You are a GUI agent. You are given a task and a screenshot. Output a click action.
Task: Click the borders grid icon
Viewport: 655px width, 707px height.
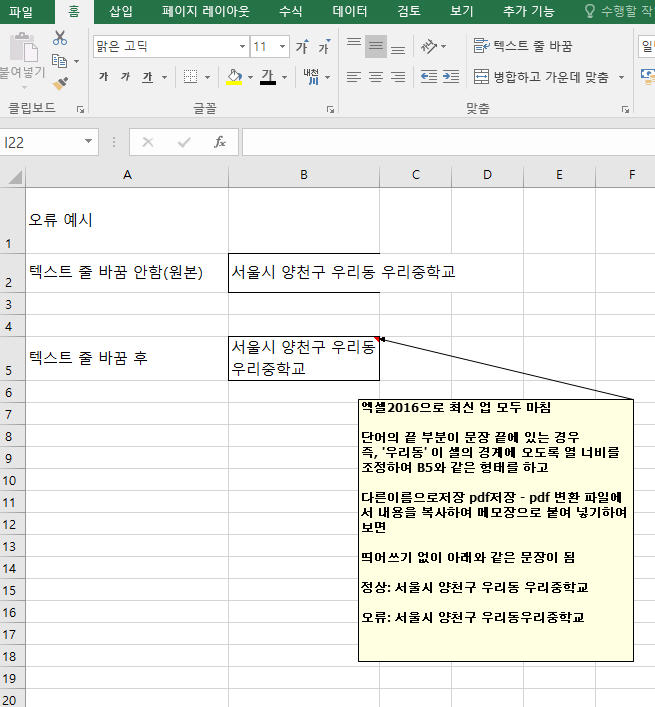[191, 77]
